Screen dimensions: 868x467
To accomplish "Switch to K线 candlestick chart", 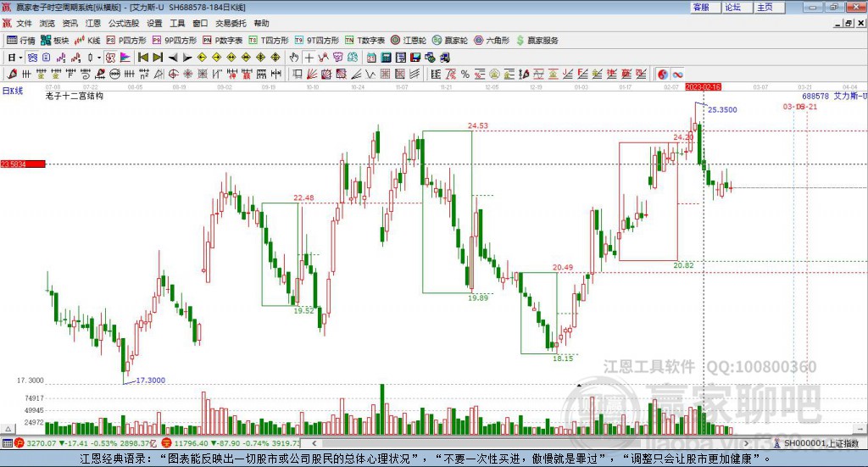I will pos(87,41).
